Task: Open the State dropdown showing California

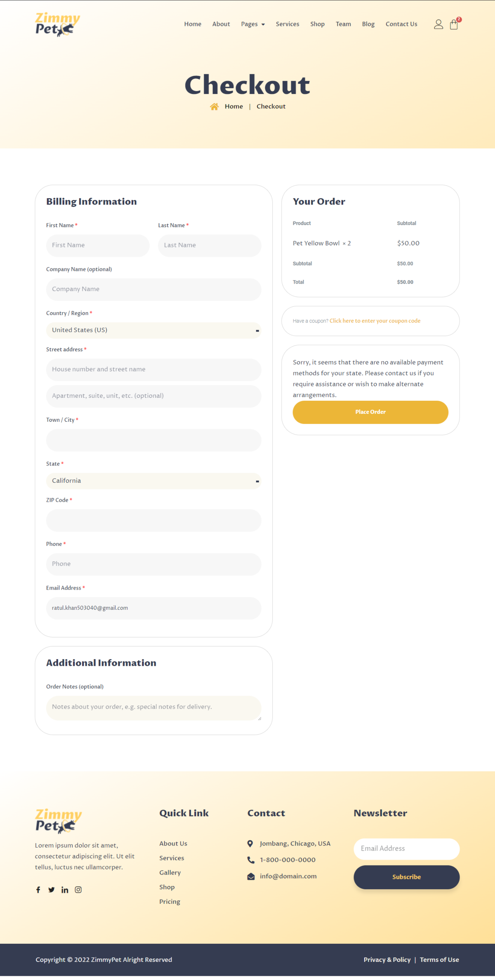Action: (153, 481)
